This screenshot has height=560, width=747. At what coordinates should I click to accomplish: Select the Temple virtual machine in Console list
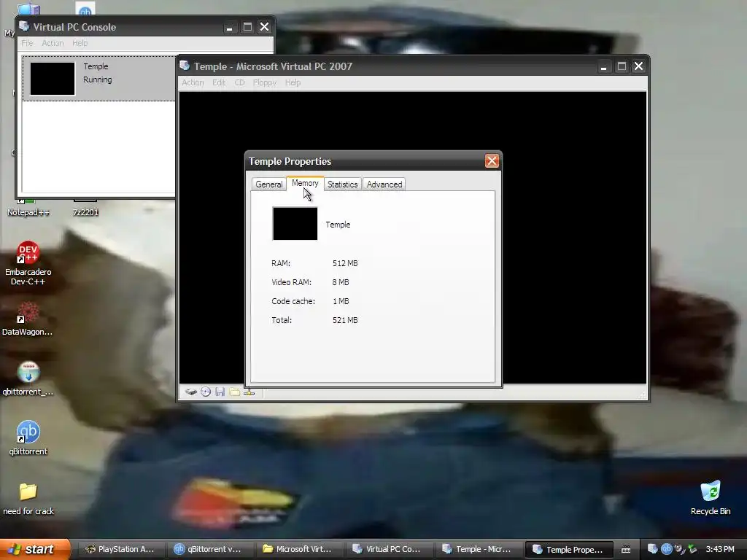pos(99,79)
